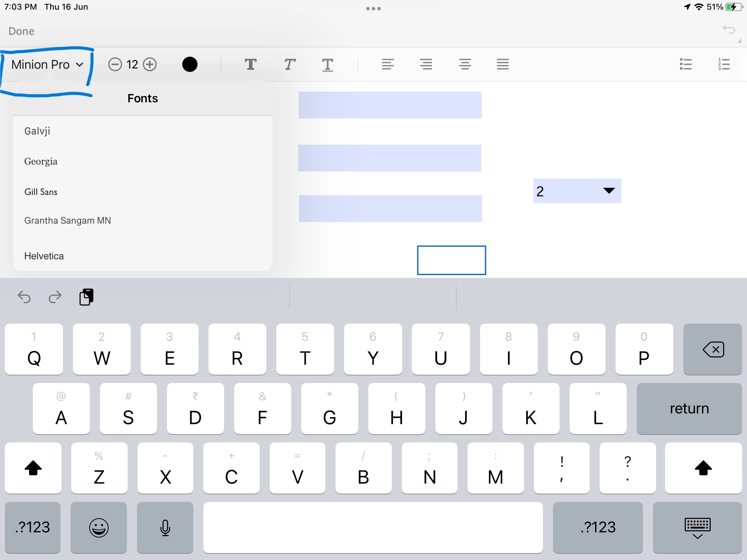
Task: Insert a bulleted list
Action: 685,64
